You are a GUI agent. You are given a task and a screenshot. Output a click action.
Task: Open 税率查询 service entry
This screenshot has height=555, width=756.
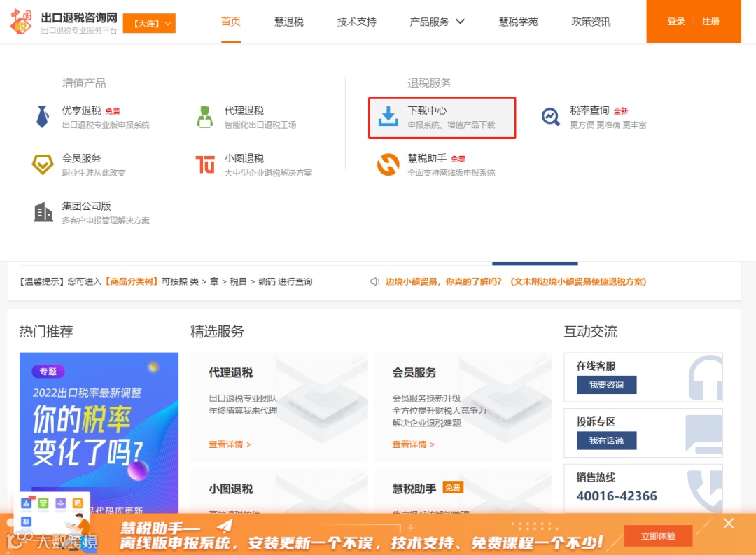(608, 117)
